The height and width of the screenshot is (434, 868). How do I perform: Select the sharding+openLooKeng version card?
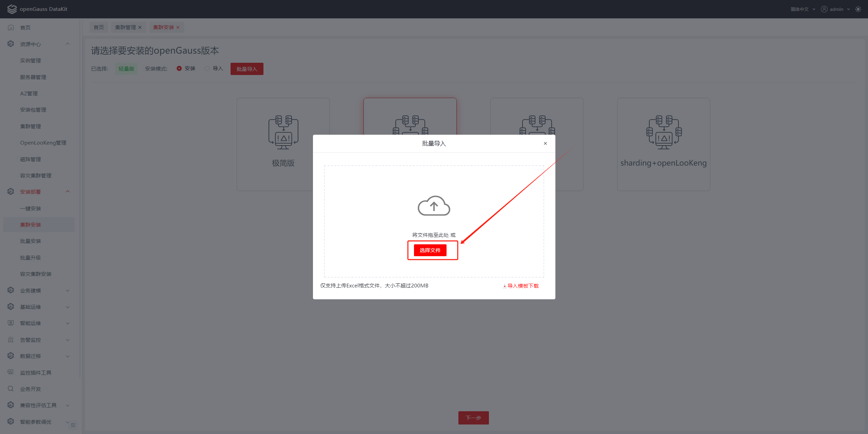click(663, 144)
